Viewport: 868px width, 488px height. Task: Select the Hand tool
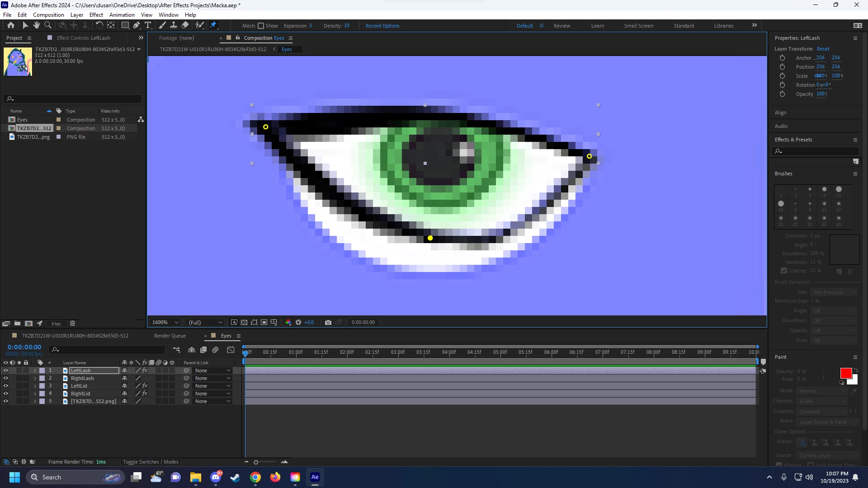(x=36, y=25)
